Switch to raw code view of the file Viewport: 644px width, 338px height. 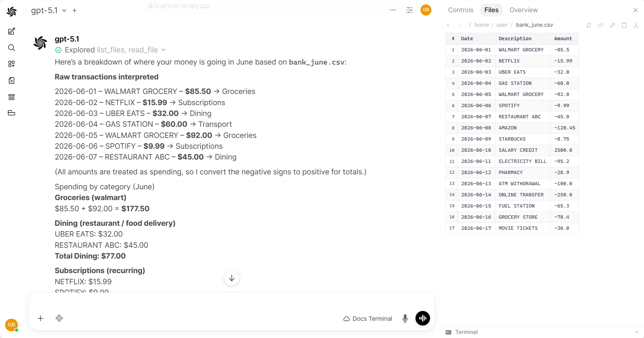[x=600, y=25]
